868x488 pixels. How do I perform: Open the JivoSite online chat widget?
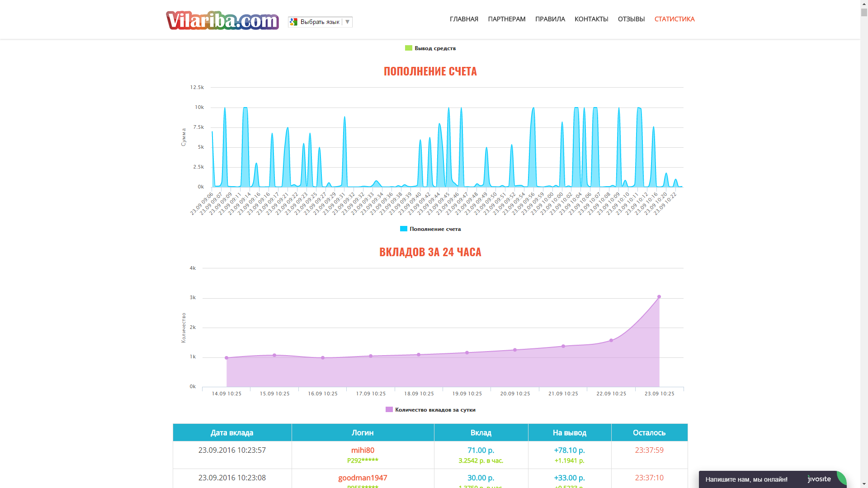coord(746,479)
